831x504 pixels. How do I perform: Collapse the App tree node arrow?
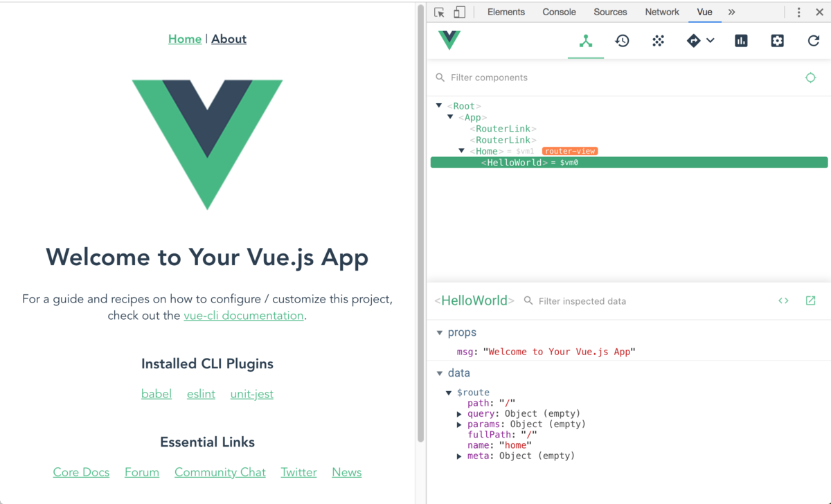(x=450, y=117)
